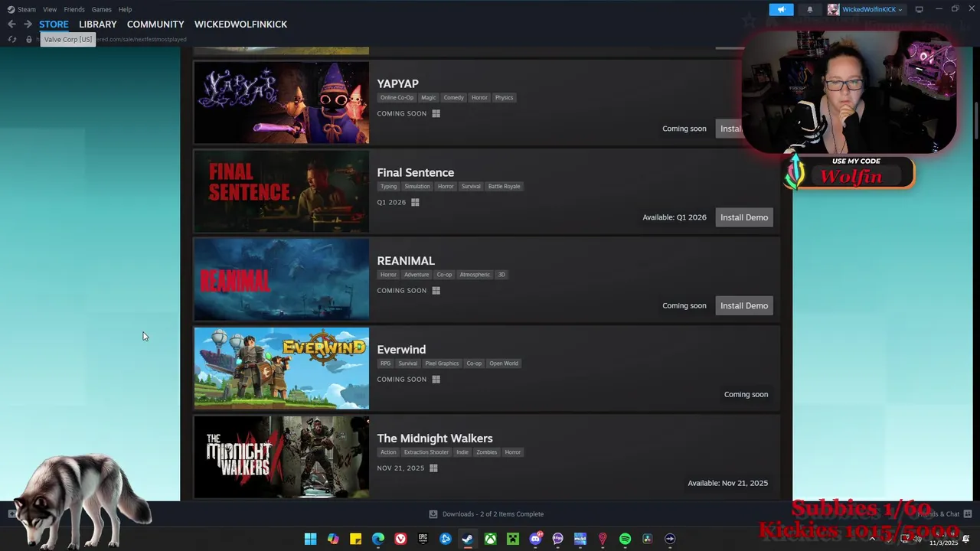Open the Everwind title link

(401, 350)
